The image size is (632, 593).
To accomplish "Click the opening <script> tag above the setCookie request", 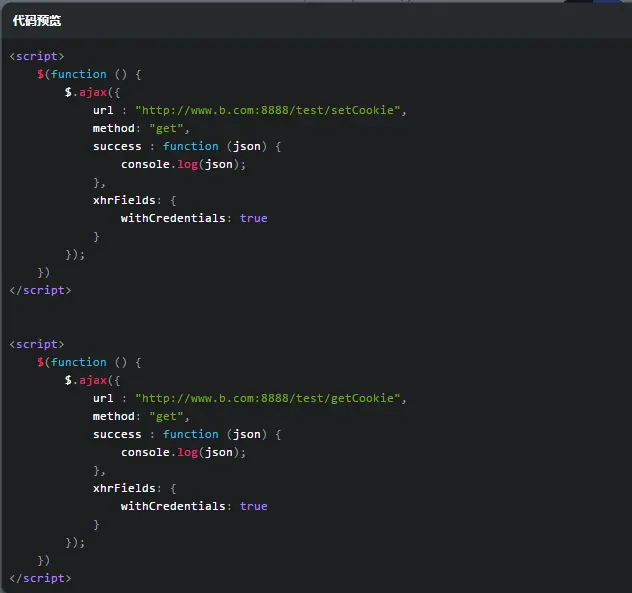I will point(37,56).
